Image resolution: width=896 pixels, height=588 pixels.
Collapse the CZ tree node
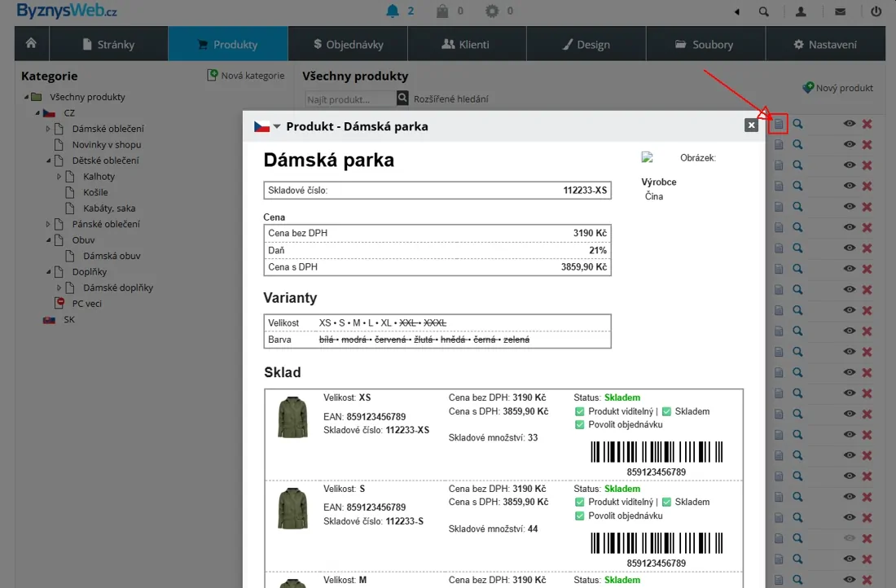pyautogui.click(x=37, y=113)
